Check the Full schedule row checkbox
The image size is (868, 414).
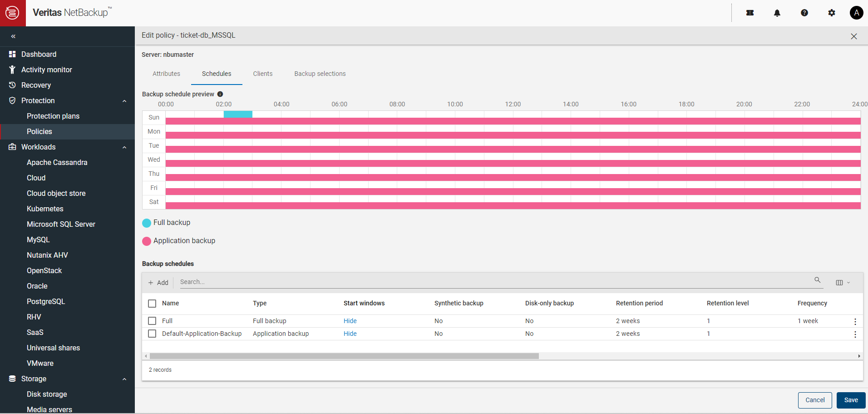click(152, 321)
